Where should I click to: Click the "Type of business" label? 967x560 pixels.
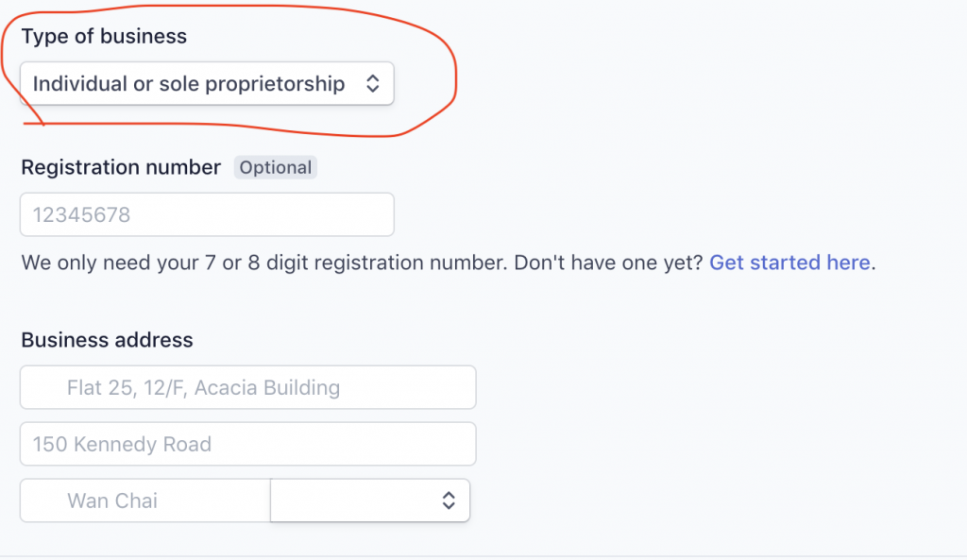104,37
